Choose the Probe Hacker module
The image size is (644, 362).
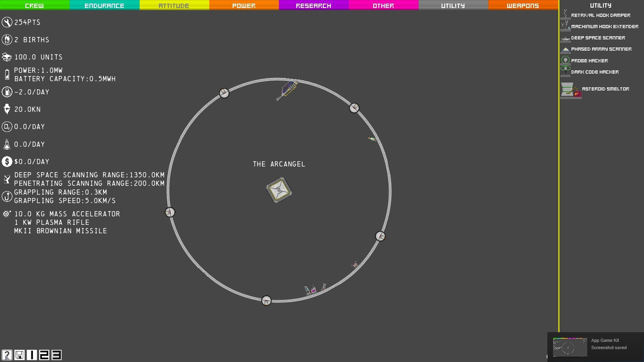(584, 60)
